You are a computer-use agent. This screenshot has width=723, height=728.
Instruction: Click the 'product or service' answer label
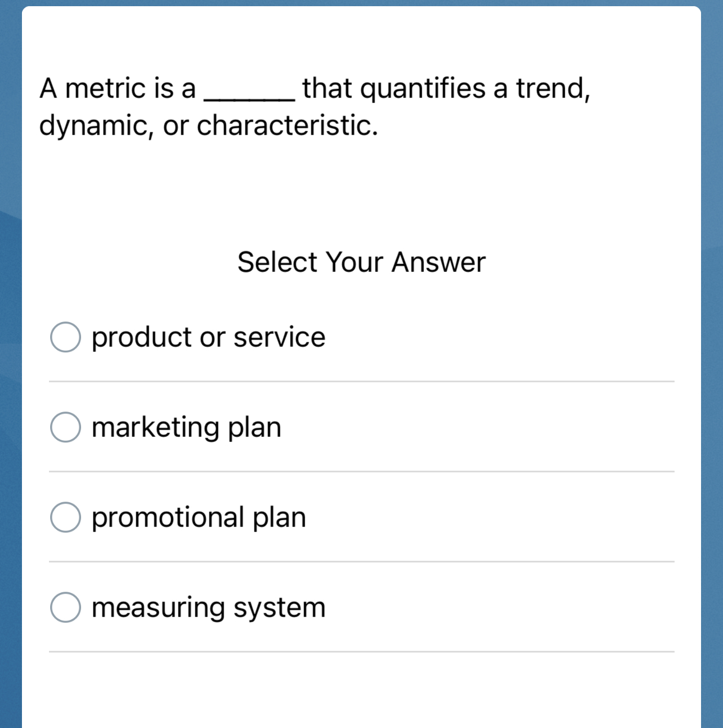tap(208, 337)
